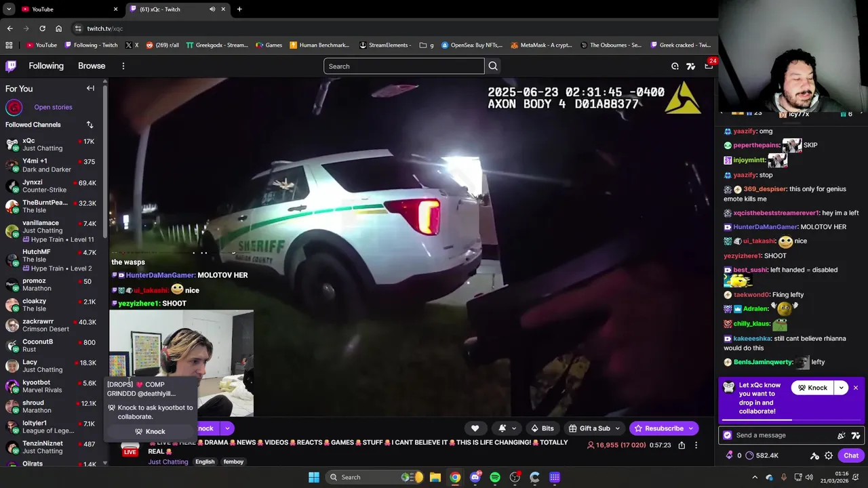Open File Explorer from the taskbar
The height and width of the screenshot is (488, 868).
(x=435, y=477)
